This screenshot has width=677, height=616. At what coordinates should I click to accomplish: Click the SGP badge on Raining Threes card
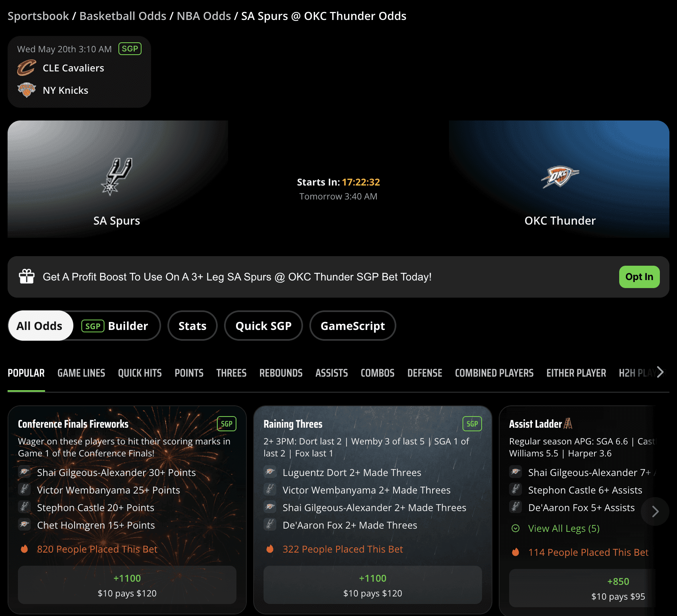(x=472, y=424)
